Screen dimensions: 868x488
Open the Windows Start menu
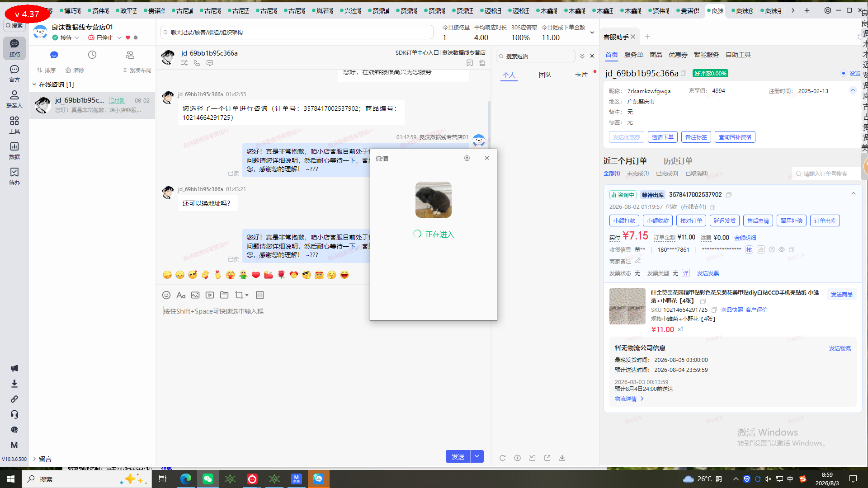11,479
